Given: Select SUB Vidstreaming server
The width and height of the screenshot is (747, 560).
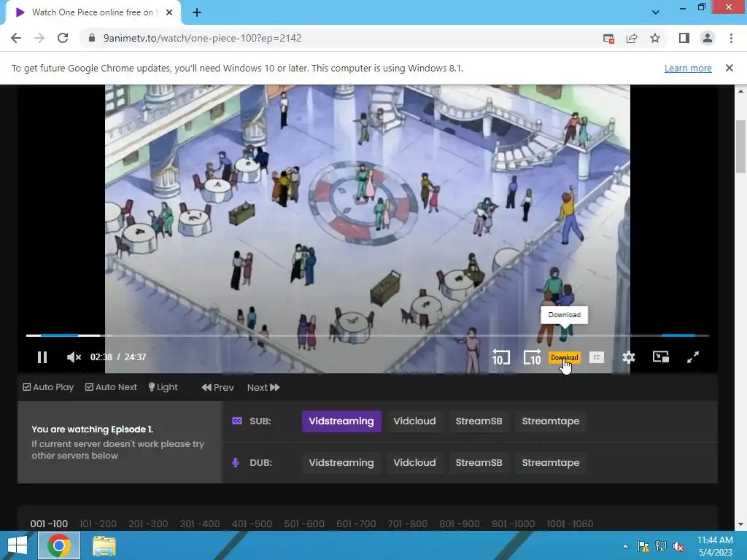Looking at the screenshot, I should point(341,421).
